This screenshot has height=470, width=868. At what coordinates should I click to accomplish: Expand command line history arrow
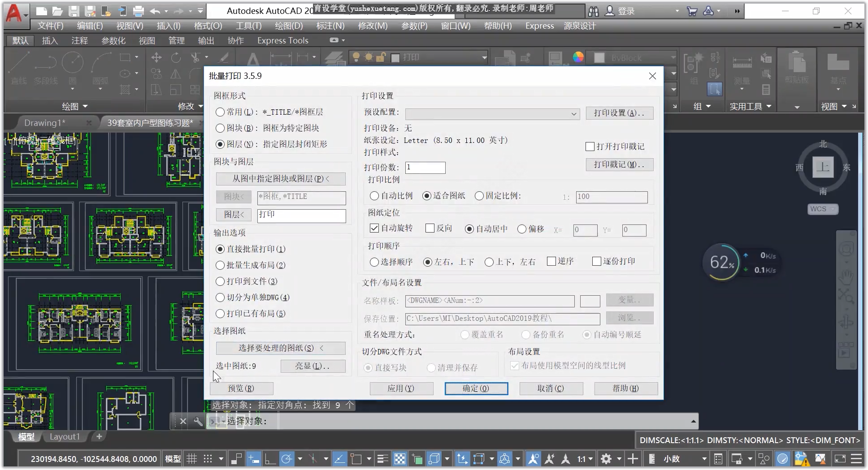click(x=693, y=421)
